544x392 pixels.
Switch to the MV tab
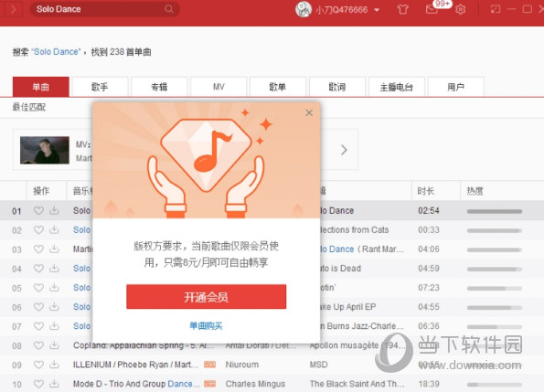tap(219, 87)
